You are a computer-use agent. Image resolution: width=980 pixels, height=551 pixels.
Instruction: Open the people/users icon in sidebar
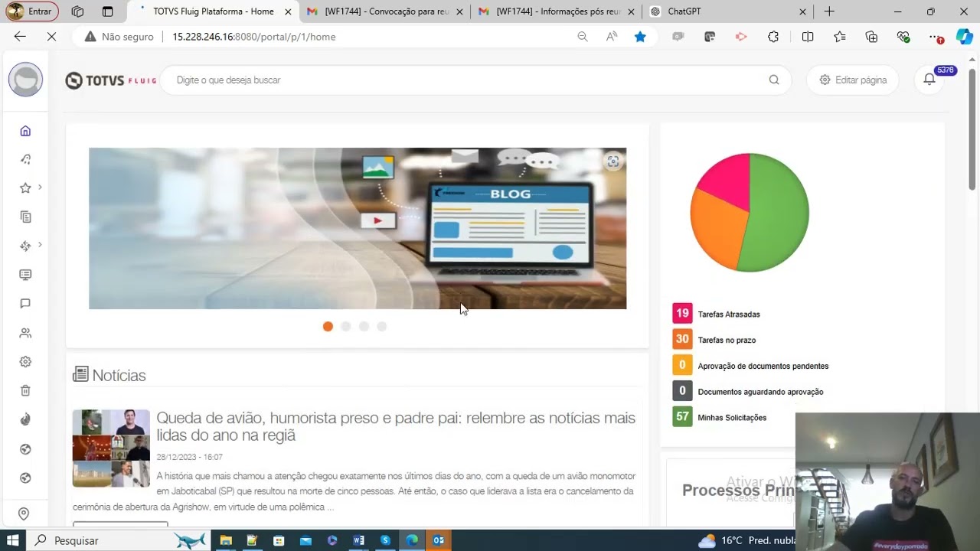pos(25,333)
